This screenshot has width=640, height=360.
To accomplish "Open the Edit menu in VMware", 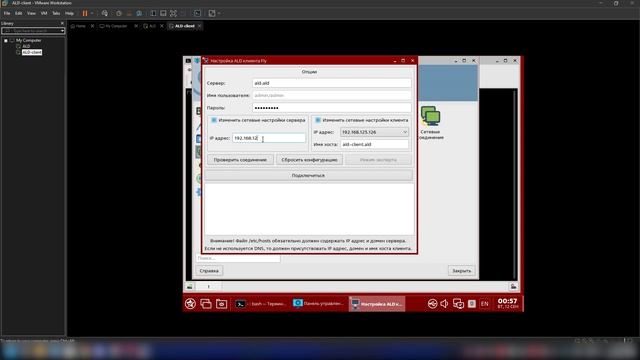I will click(x=19, y=13).
